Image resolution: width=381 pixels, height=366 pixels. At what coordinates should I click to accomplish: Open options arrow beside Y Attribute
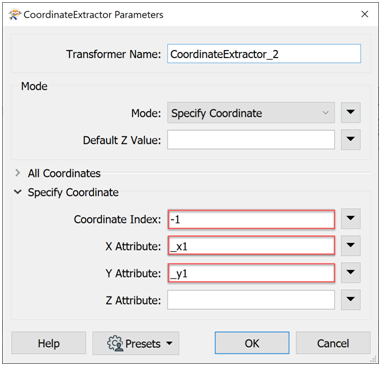click(x=351, y=273)
